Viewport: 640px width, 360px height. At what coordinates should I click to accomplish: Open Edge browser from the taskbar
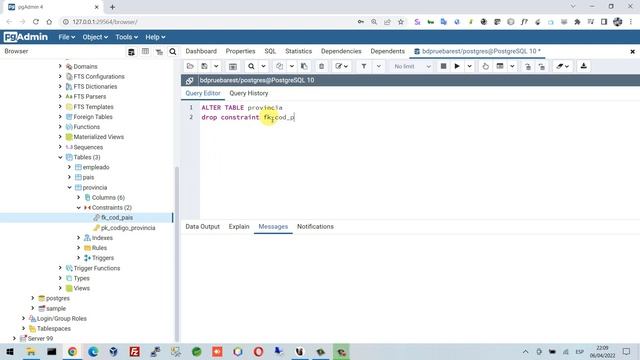(x=93, y=351)
